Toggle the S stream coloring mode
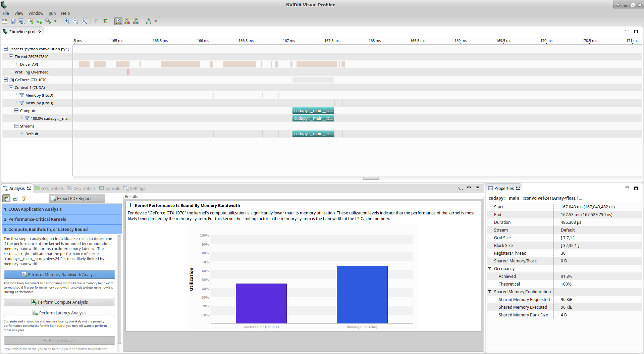Screen dimensions: 644x354 click(x=127, y=21)
